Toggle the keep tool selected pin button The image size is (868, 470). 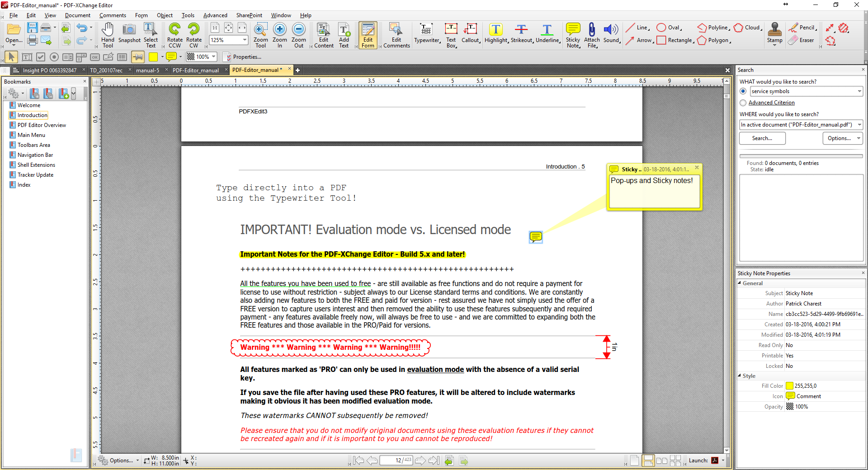138,57
